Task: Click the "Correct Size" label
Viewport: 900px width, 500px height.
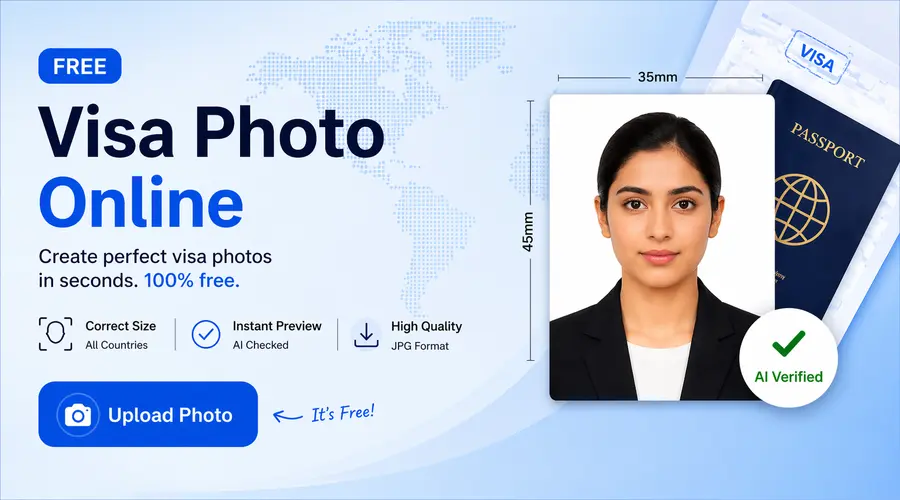Action: (x=121, y=326)
